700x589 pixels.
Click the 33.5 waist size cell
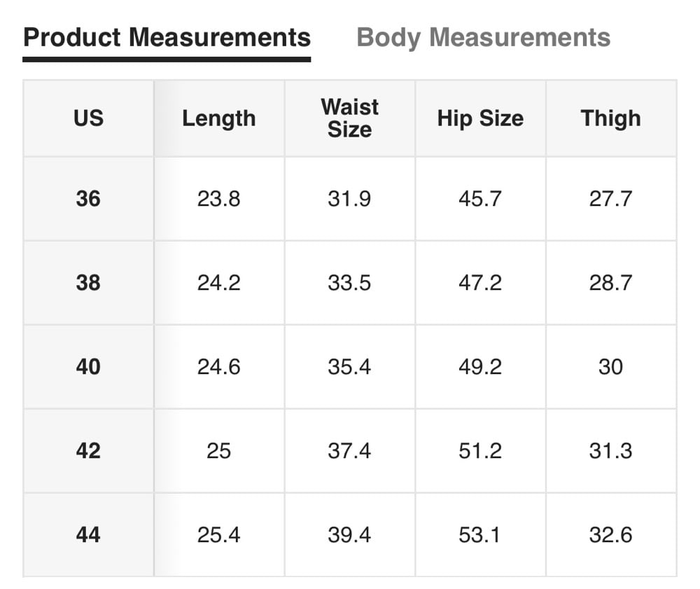coord(349,283)
